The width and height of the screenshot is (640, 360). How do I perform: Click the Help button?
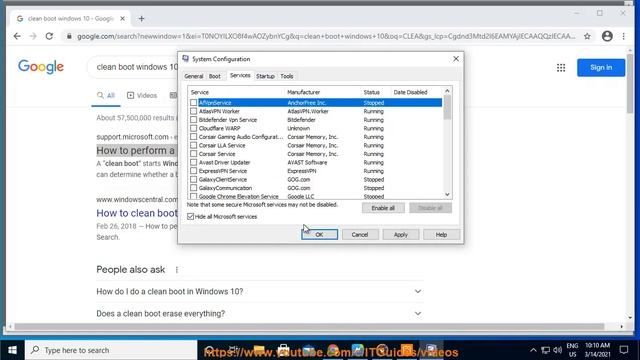441,235
